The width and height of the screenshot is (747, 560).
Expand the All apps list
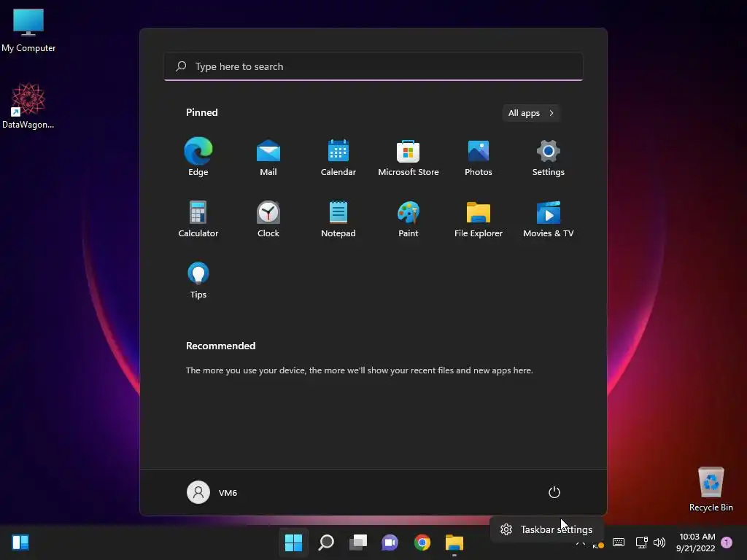click(x=531, y=113)
